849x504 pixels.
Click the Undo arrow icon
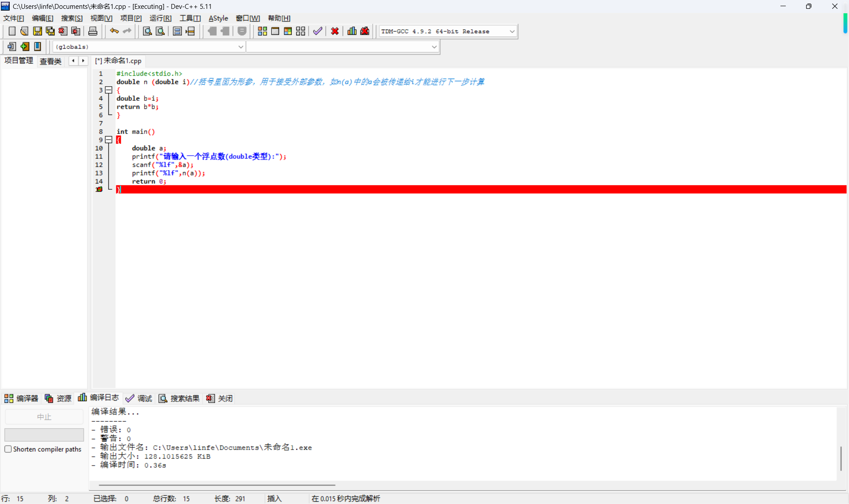point(114,31)
